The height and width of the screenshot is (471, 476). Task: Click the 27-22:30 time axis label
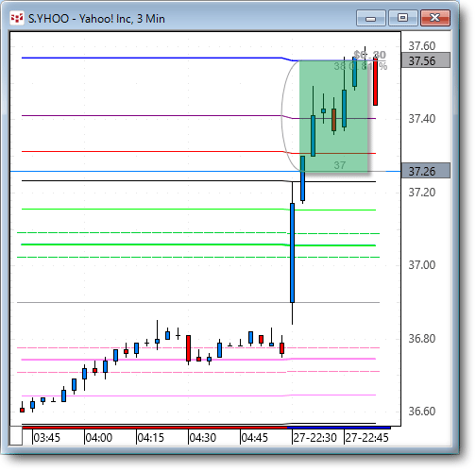pos(314,438)
